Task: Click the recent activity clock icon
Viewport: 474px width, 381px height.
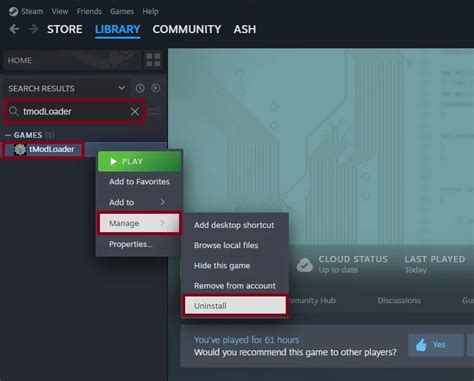Action: click(x=140, y=88)
